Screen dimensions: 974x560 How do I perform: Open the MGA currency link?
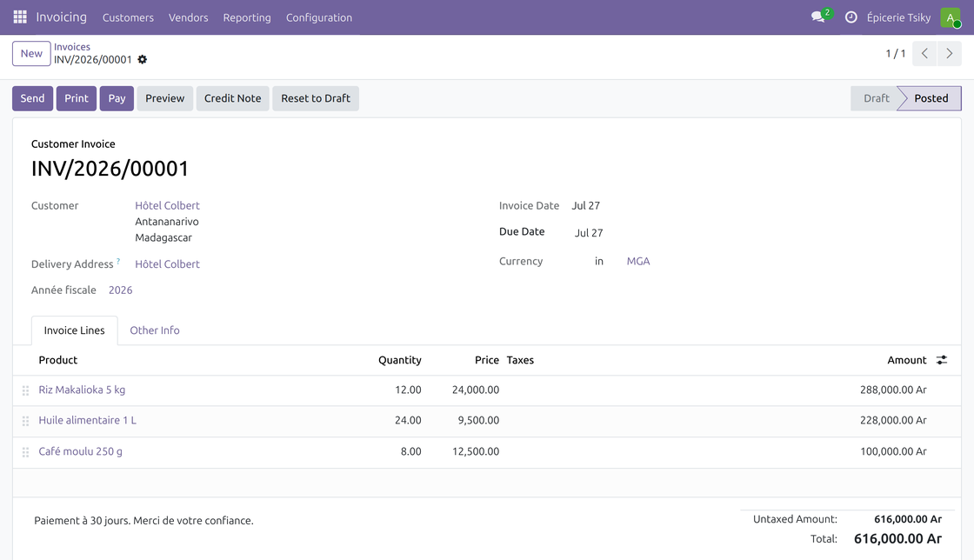click(638, 262)
